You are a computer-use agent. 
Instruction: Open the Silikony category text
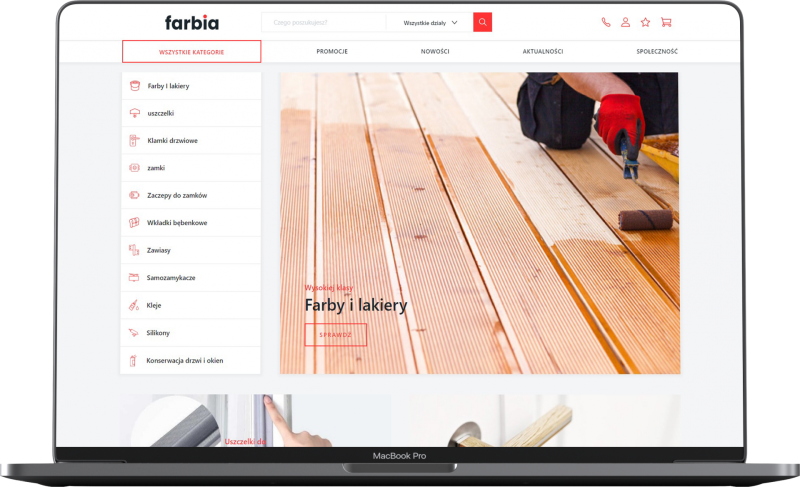(158, 333)
